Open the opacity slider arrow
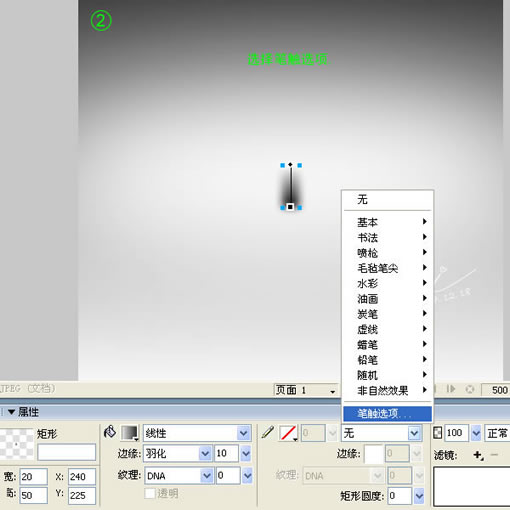The image size is (510, 510). click(476, 433)
